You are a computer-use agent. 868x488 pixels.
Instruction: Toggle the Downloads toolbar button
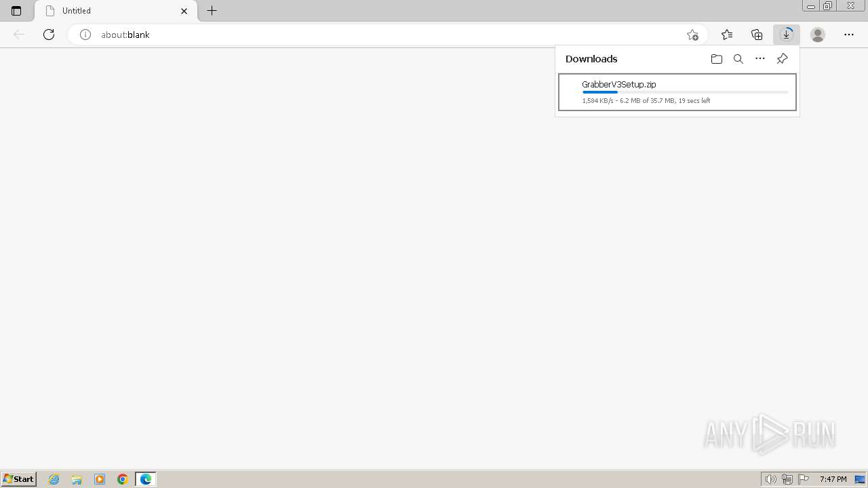click(787, 35)
